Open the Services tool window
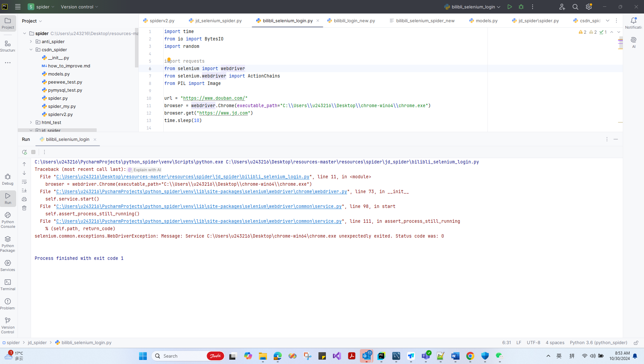 (8, 266)
